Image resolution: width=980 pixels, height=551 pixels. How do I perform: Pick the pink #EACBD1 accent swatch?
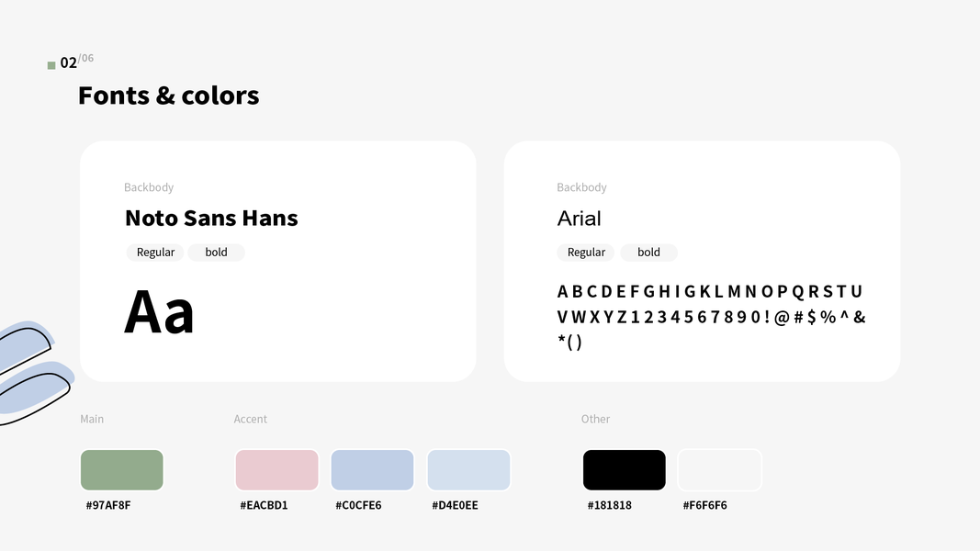[276, 470]
